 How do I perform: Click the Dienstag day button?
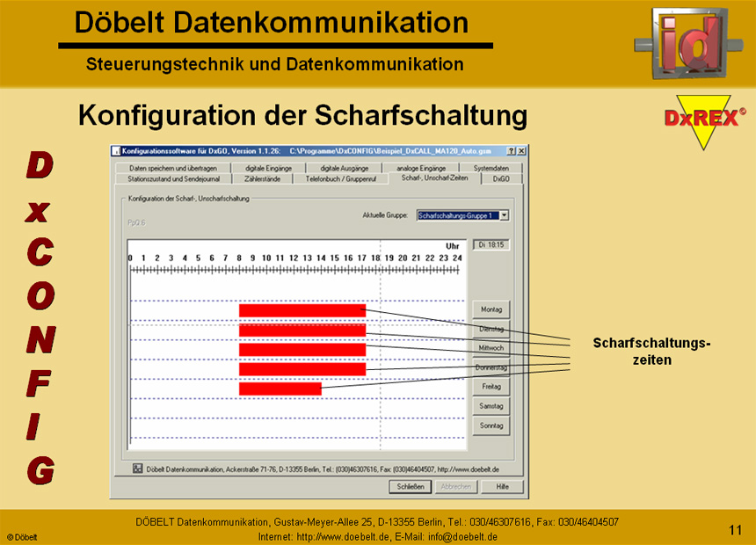[491, 329]
